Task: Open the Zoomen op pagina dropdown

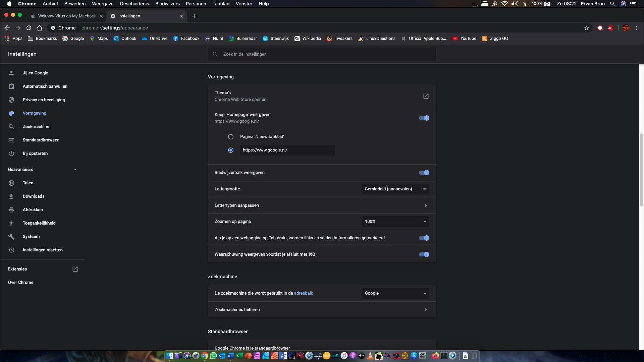Action: coord(395,222)
